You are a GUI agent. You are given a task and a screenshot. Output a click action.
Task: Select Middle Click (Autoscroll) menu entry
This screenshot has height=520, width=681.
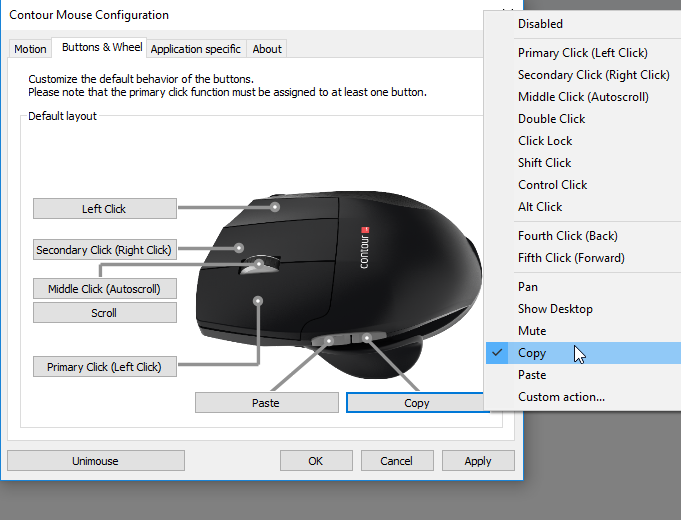point(583,97)
